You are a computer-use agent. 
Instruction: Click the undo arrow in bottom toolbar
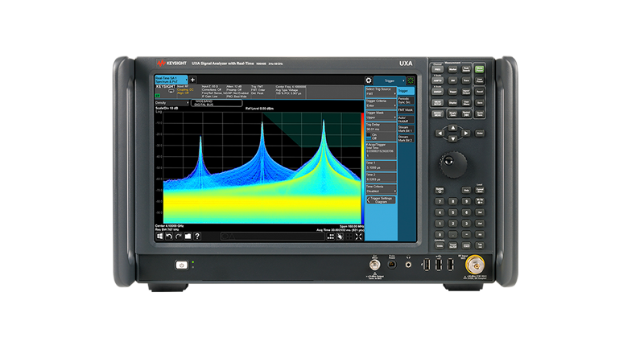point(169,236)
